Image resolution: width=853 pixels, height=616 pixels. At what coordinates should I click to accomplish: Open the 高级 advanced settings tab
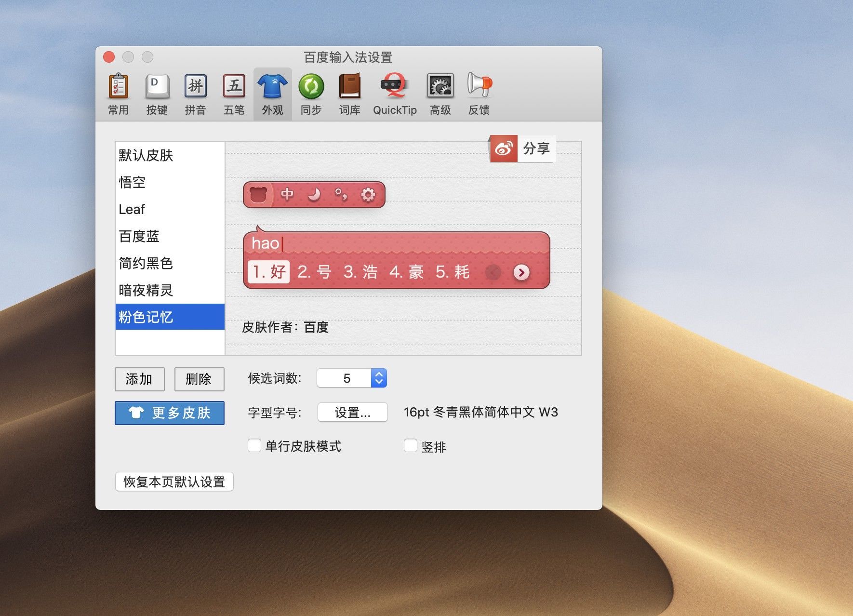pos(440,94)
